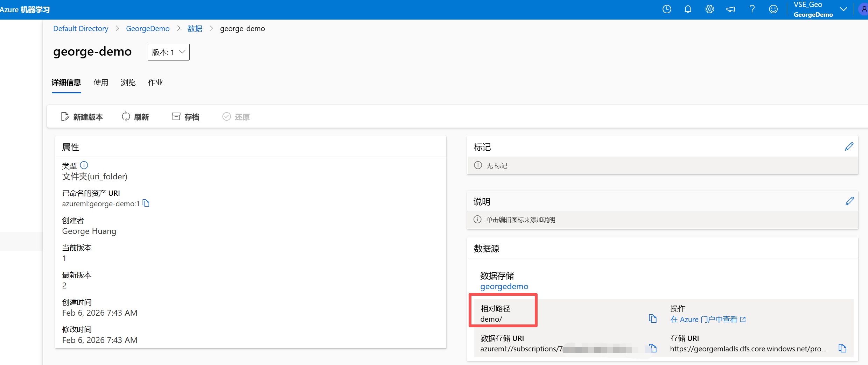This screenshot has width=868, height=365.
Task: Select the 修改时间 Feb 6, 2026 value
Action: pyautogui.click(x=100, y=340)
